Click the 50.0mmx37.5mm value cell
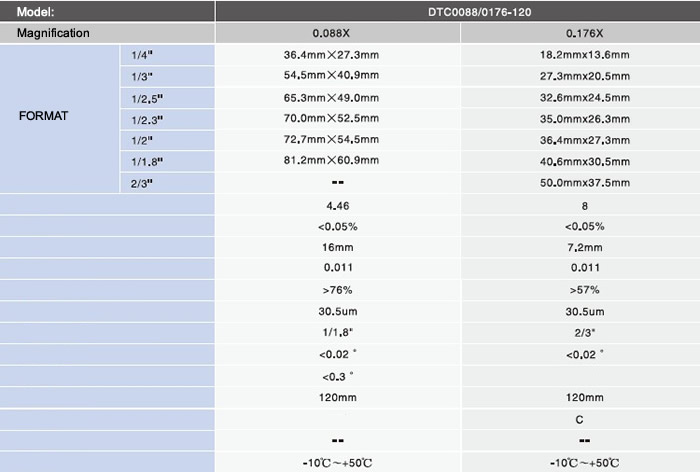This screenshot has width=700, height=472. click(580, 183)
